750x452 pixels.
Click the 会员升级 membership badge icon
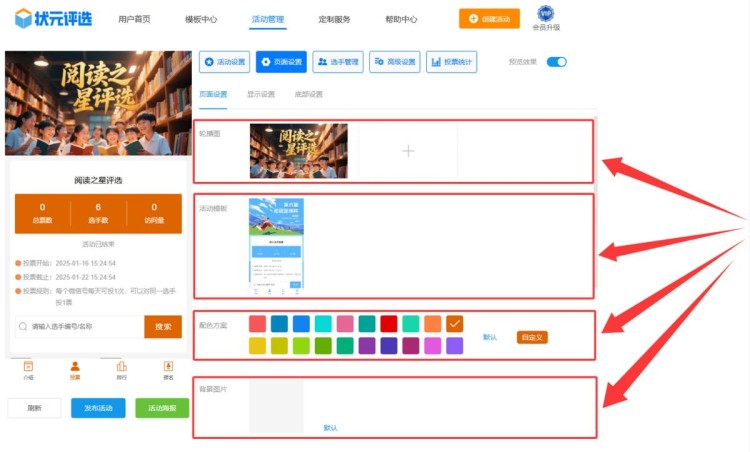coord(546,13)
